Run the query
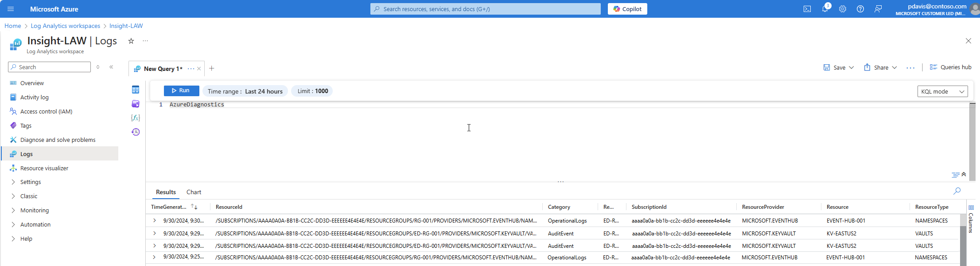Image resolution: width=980 pixels, height=266 pixels. click(x=182, y=90)
